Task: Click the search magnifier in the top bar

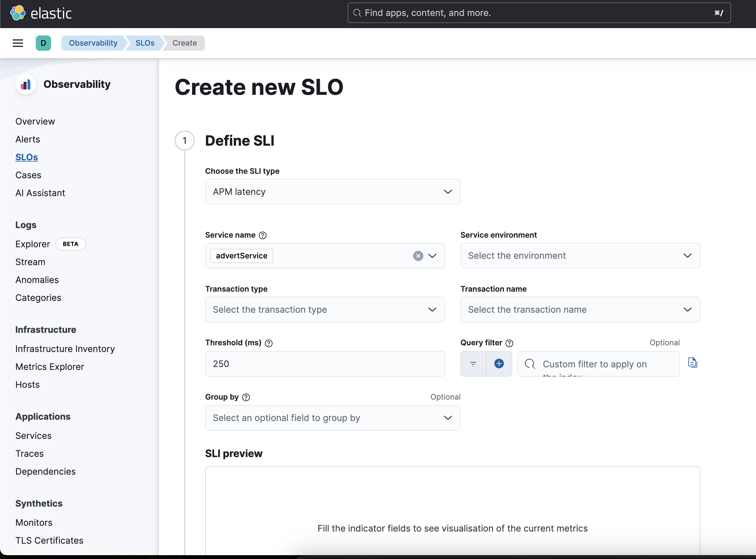Action: (357, 13)
